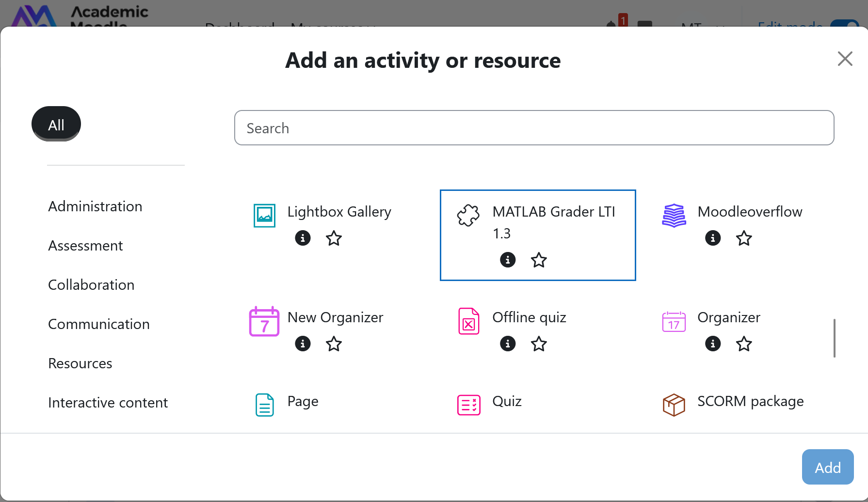868x502 pixels.
Task: Choose the Moodleoverflow activity icon
Action: pyautogui.click(x=674, y=216)
